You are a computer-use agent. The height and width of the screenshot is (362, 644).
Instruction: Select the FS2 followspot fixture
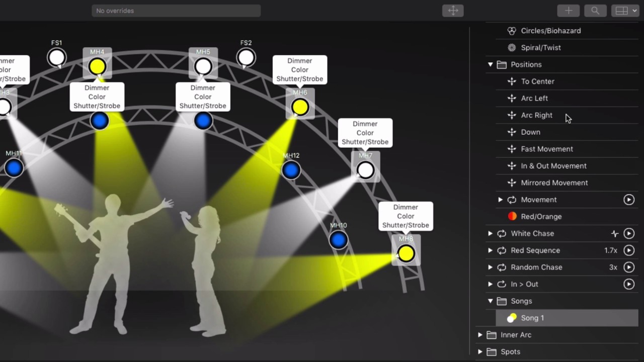[x=246, y=57]
